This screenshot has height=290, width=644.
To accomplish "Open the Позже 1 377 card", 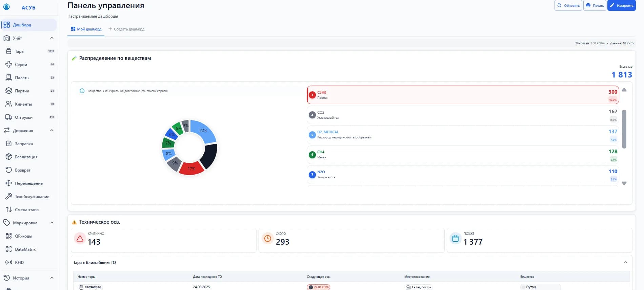I will (x=540, y=240).
